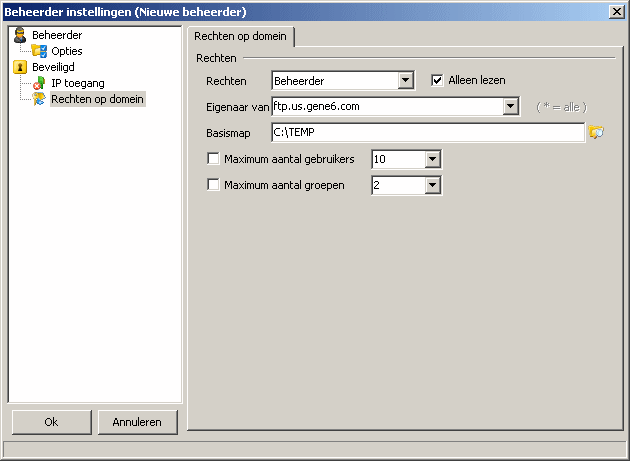Click the 'Basismap' label
Viewport: 630px width, 461px height.
click(x=228, y=133)
